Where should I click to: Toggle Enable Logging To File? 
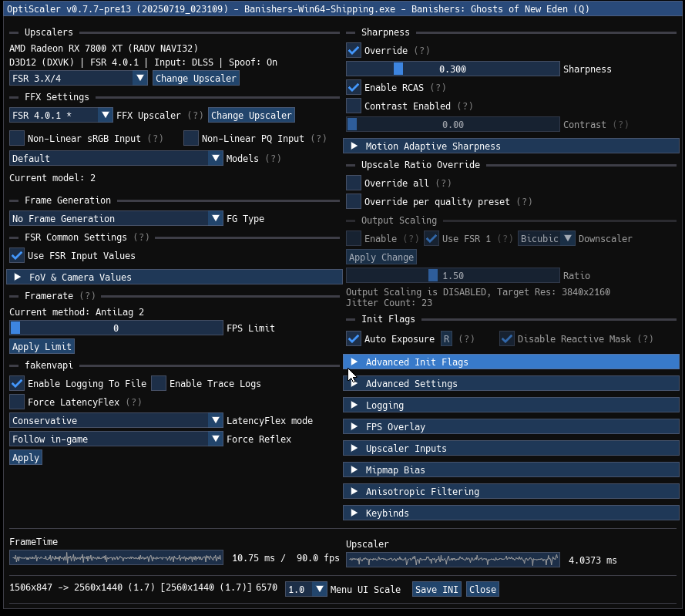(17, 383)
